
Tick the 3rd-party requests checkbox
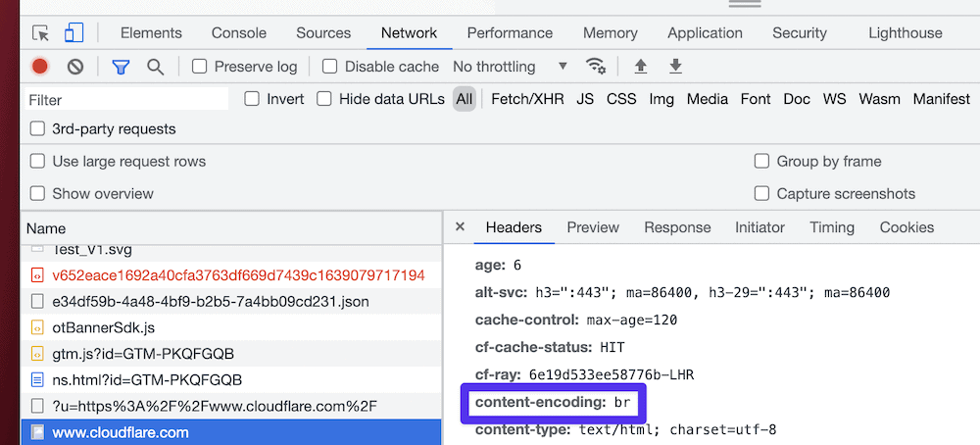[38, 128]
